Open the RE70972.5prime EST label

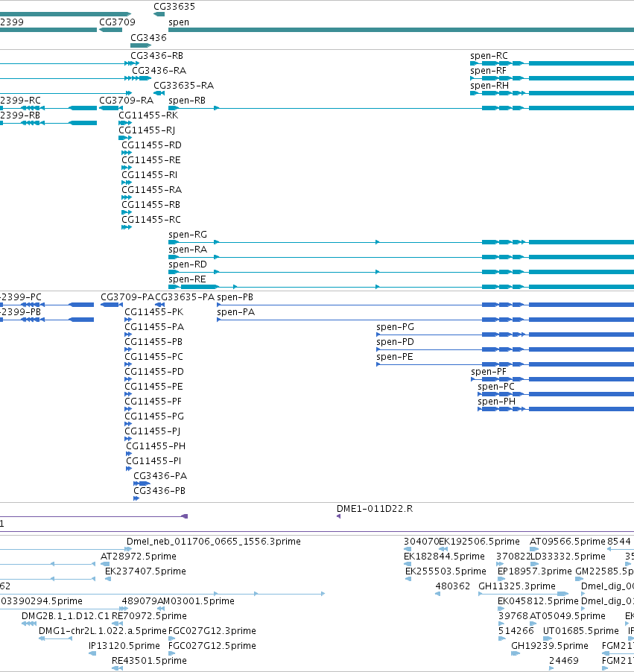(149, 616)
